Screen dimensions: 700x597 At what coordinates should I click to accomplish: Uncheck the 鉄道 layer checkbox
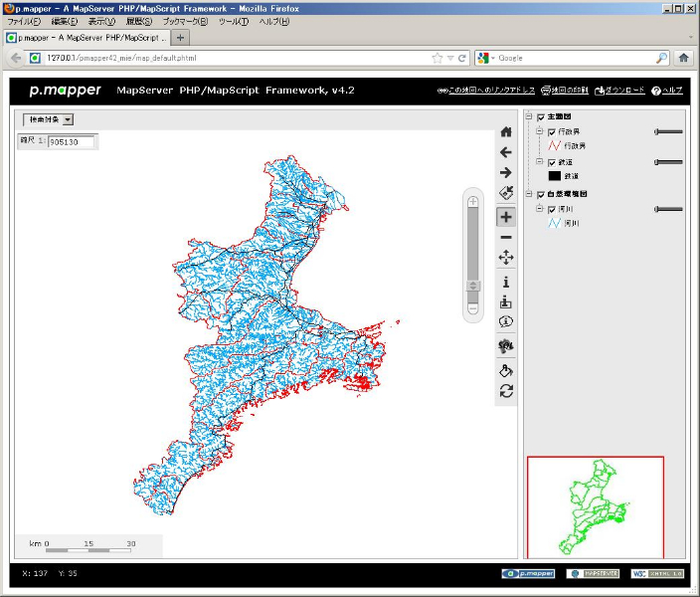[x=552, y=162]
